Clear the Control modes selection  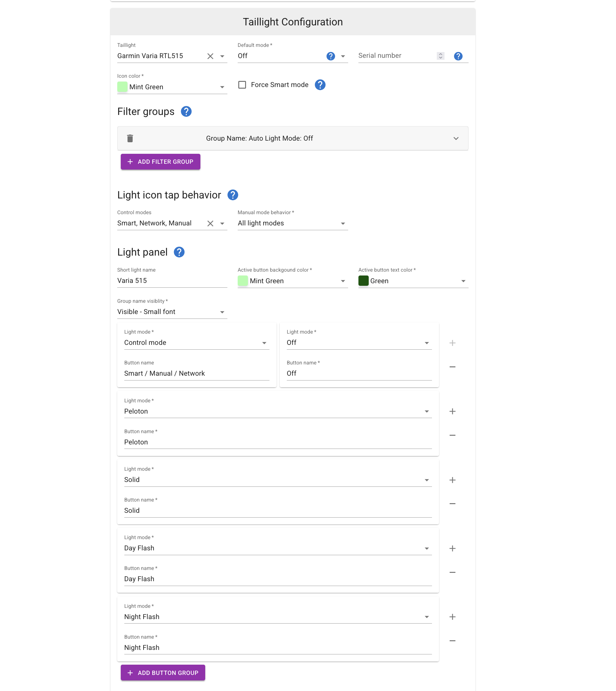[x=210, y=223]
